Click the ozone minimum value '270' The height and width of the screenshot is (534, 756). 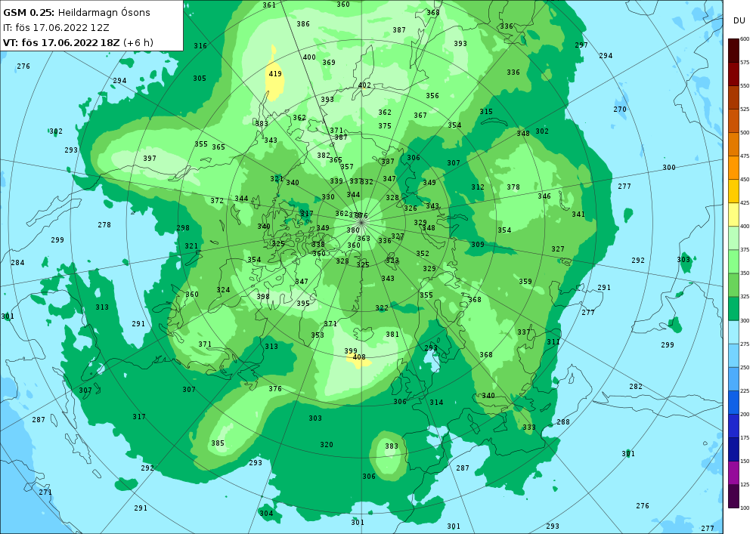pos(620,110)
